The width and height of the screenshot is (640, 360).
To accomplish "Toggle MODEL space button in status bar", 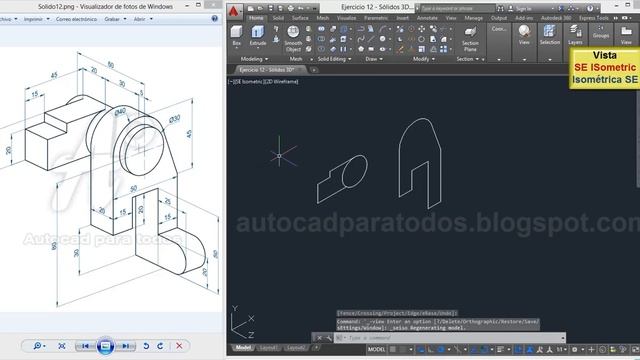I will coord(376,349).
